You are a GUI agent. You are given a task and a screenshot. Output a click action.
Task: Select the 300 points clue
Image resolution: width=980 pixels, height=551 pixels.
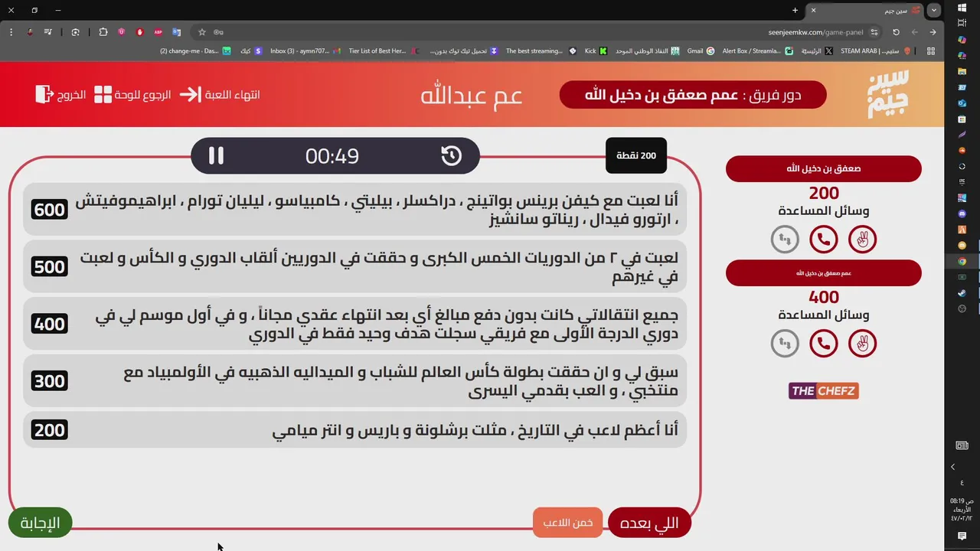pos(355,381)
